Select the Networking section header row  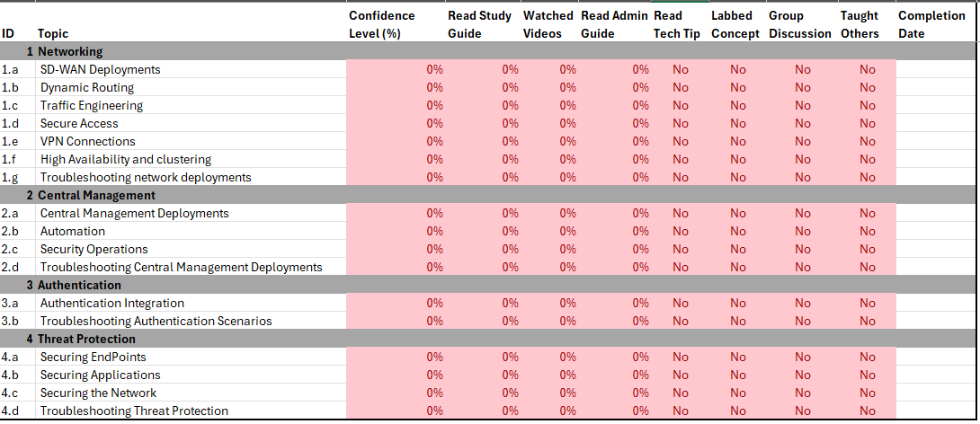pyautogui.click(x=70, y=51)
